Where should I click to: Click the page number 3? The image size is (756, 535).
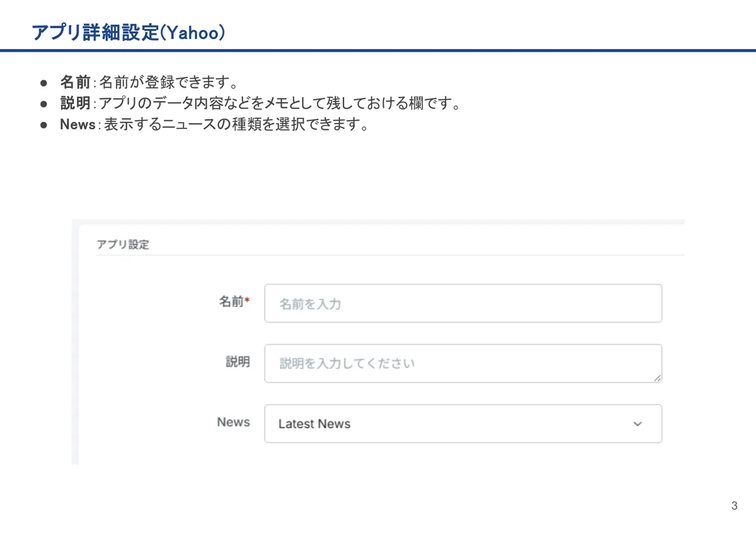(x=735, y=506)
